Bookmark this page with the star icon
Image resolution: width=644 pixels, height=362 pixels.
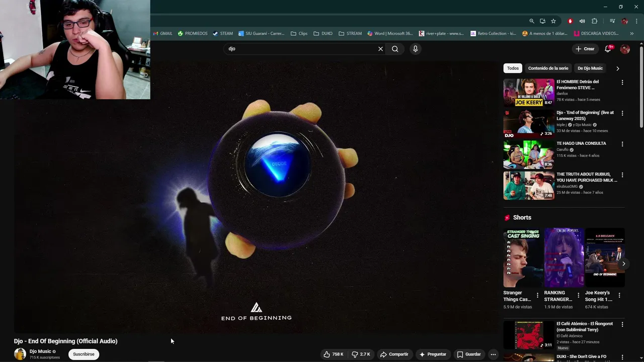click(x=553, y=21)
